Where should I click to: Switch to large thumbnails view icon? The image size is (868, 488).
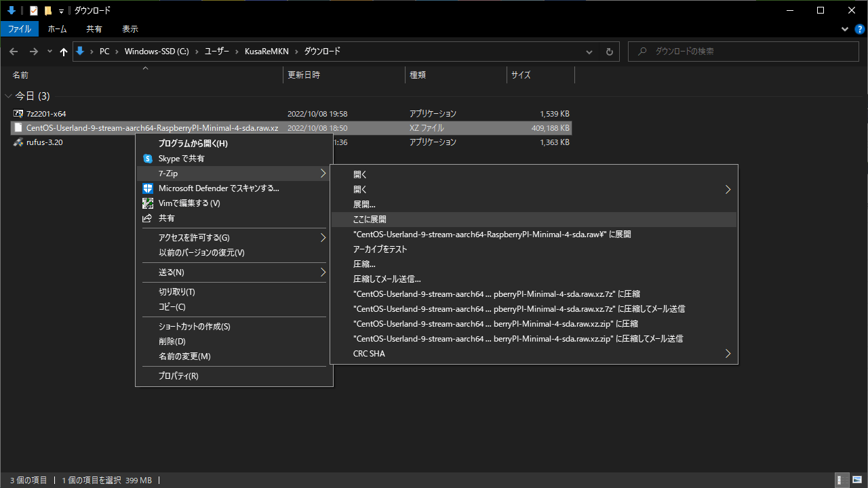(x=857, y=480)
